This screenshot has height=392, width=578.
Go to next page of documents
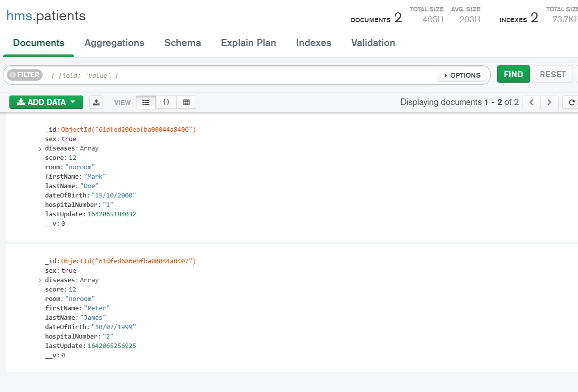(x=548, y=102)
